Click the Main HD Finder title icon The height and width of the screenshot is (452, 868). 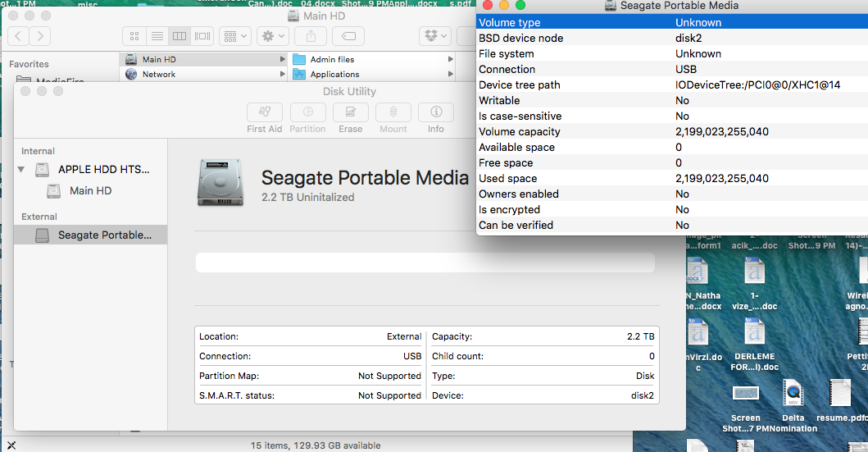(293, 16)
